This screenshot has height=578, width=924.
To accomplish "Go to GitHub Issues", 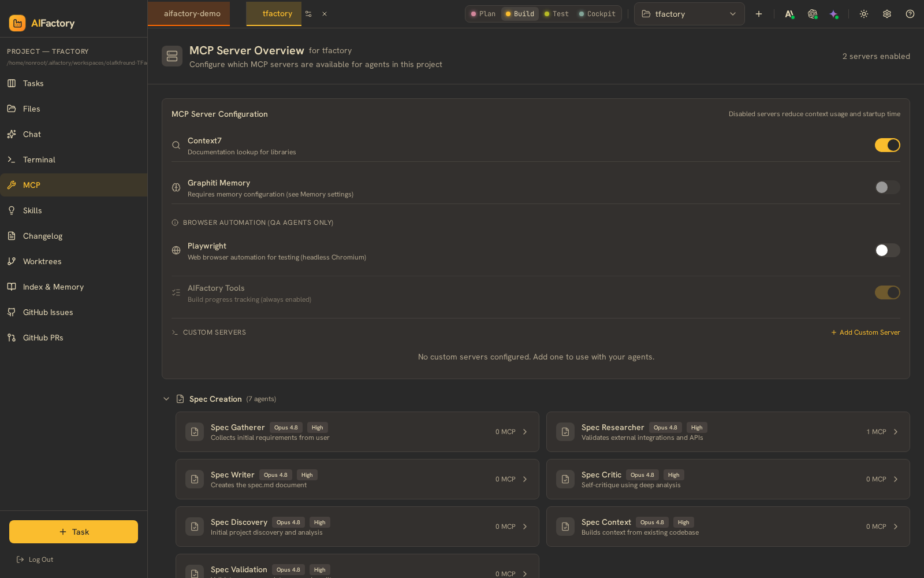I will [x=74, y=312].
